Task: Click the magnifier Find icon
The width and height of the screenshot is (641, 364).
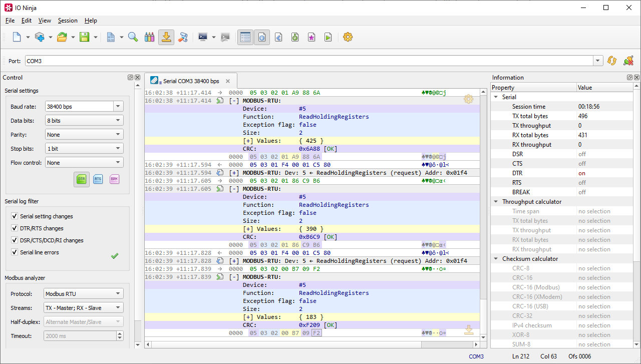Action: point(133,37)
